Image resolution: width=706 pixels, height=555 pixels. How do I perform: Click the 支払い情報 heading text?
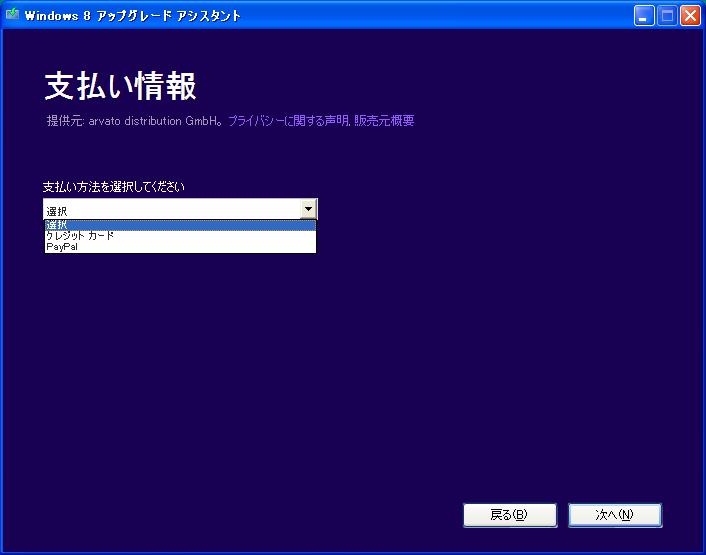(120, 86)
